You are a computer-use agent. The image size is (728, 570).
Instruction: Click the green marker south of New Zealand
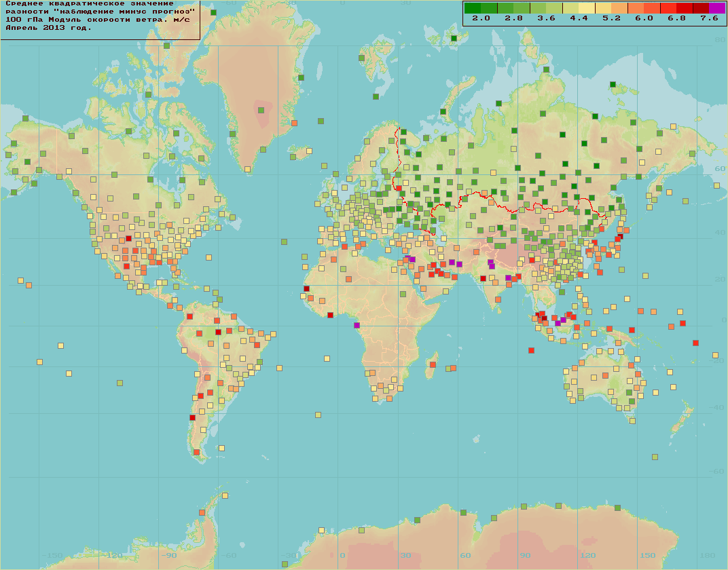tap(655, 457)
